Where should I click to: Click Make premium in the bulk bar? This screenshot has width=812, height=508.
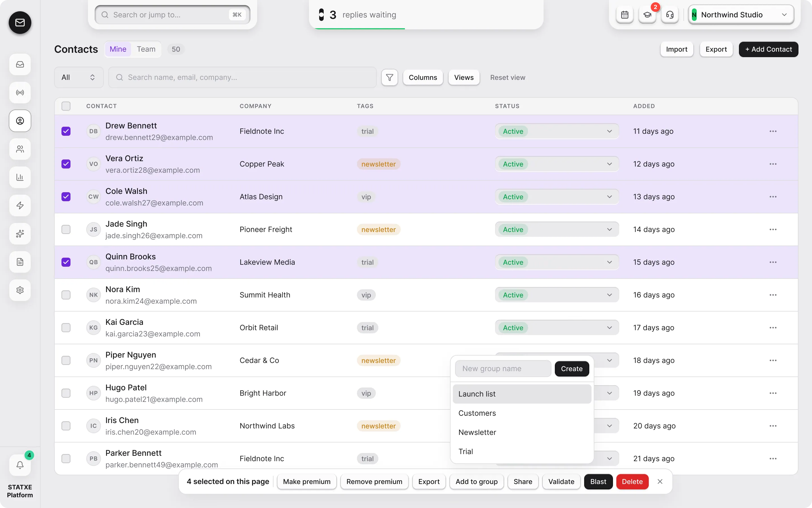coord(307,481)
